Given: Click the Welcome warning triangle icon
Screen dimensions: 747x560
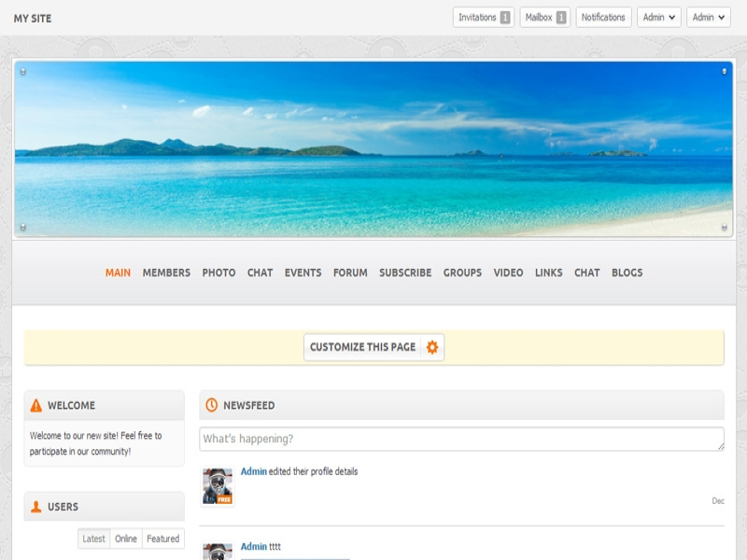Looking at the screenshot, I should point(36,405).
